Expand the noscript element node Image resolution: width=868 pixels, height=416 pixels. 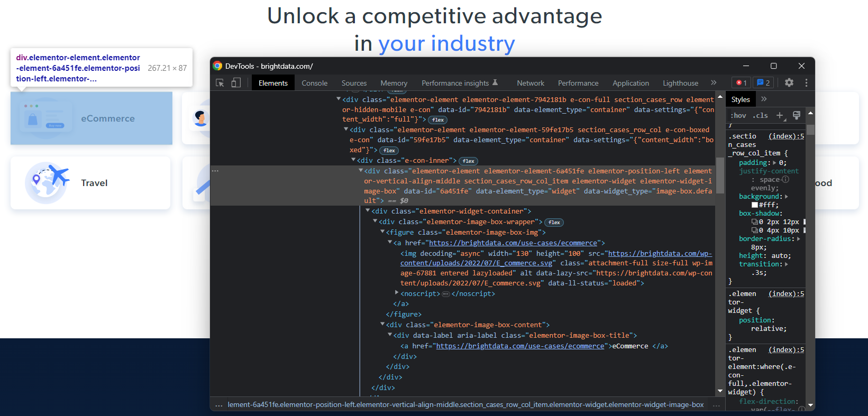(x=397, y=293)
